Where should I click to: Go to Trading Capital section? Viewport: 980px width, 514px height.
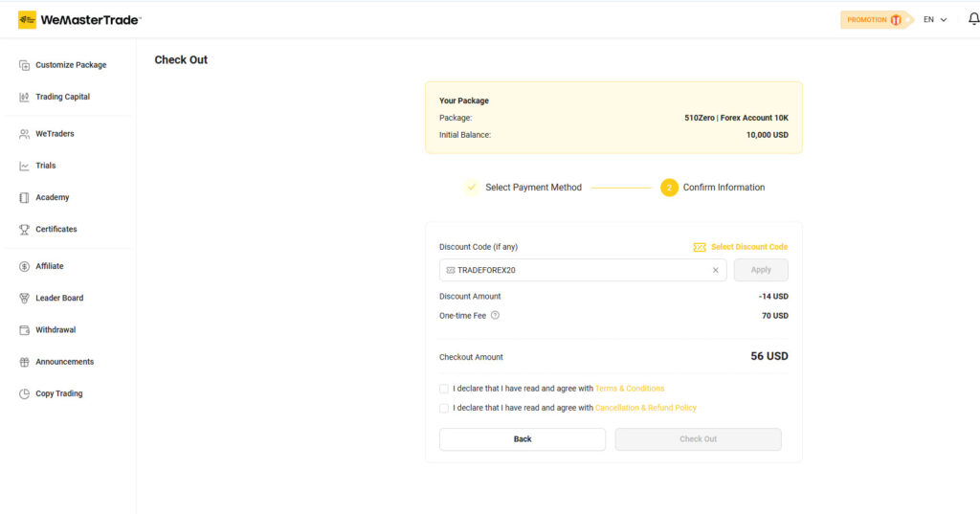coord(62,97)
